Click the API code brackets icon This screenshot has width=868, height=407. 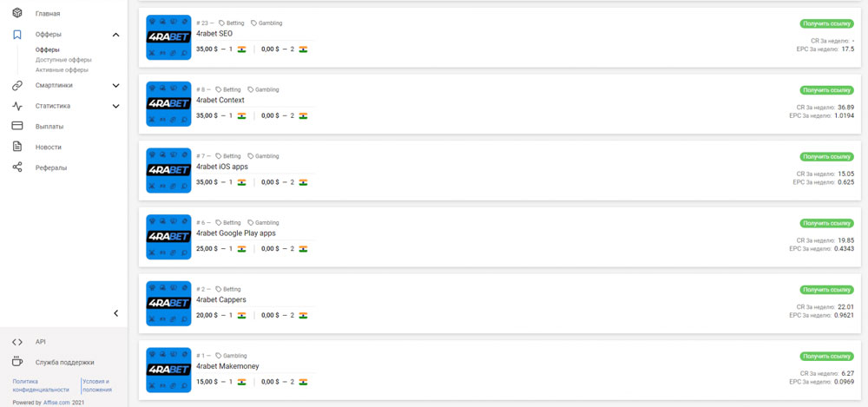(x=17, y=342)
